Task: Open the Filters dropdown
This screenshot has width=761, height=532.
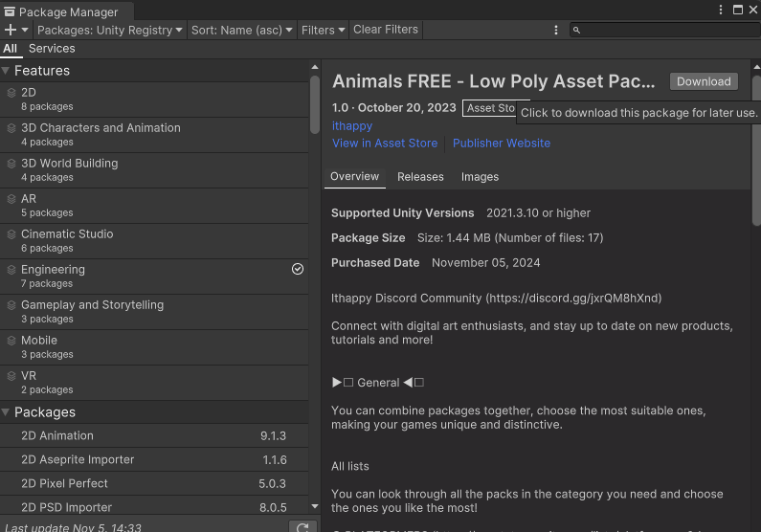Action: point(323,30)
